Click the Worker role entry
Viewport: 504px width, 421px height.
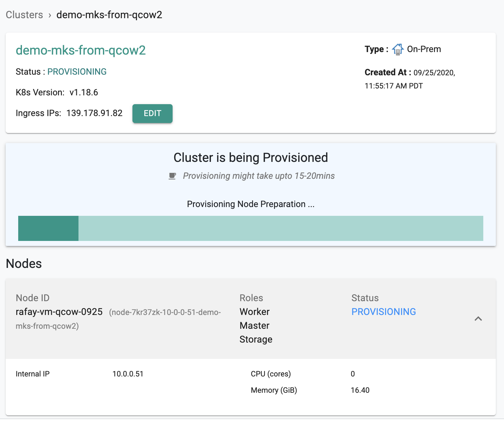click(x=255, y=312)
